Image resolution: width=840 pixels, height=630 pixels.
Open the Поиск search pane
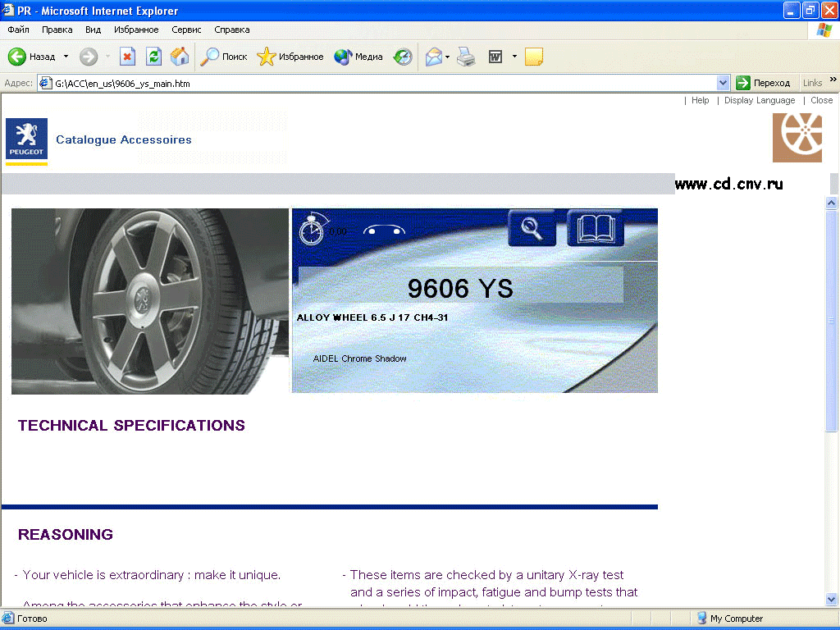pos(223,57)
